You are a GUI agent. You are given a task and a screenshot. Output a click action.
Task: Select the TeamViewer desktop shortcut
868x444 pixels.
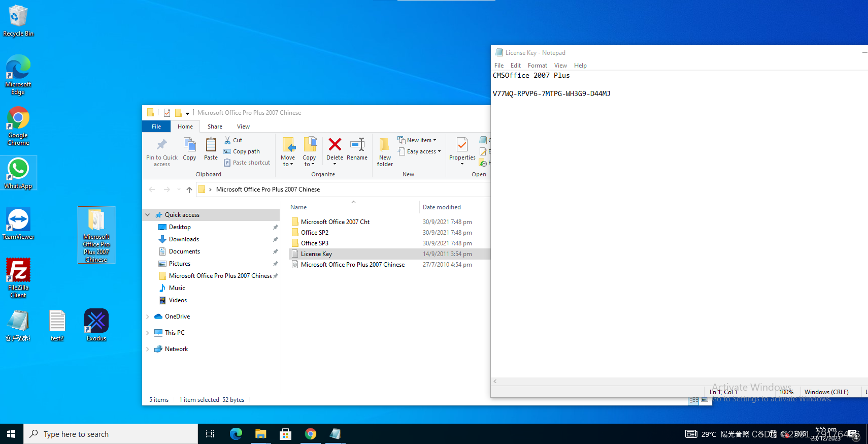click(x=18, y=224)
